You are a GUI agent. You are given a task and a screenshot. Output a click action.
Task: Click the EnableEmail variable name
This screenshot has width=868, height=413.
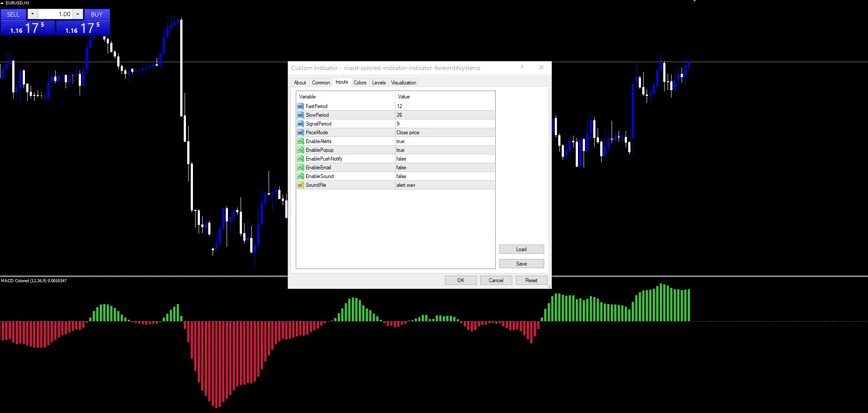[x=318, y=168]
